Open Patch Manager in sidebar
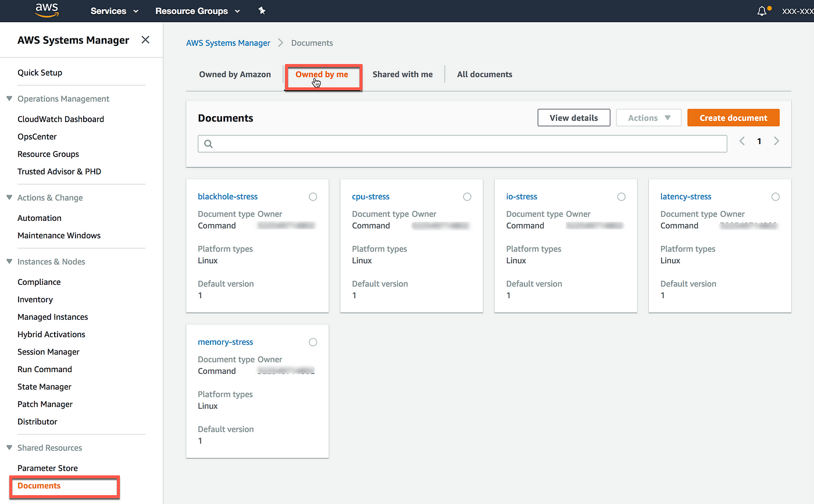This screenshot has width=814, height=504. (45, 404)
